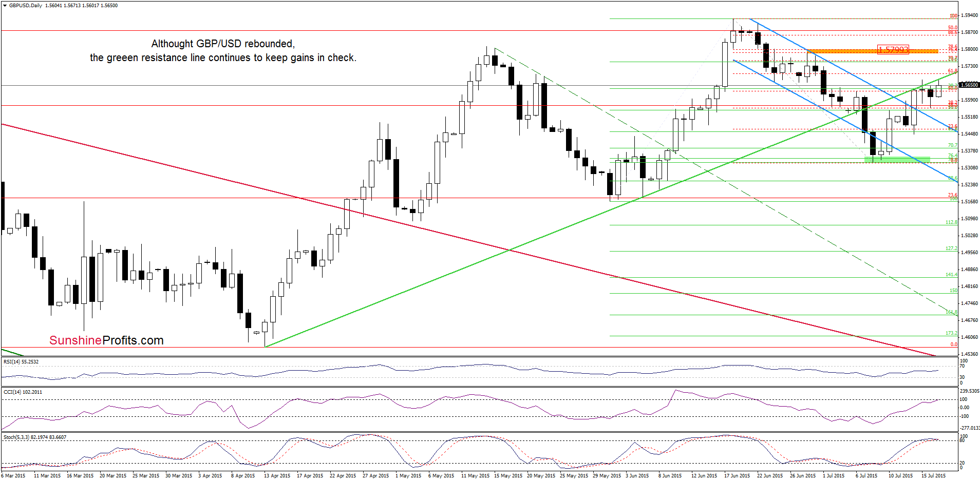
Task: Click the 25 Mar 2015 date label
Action: [146, 476]
